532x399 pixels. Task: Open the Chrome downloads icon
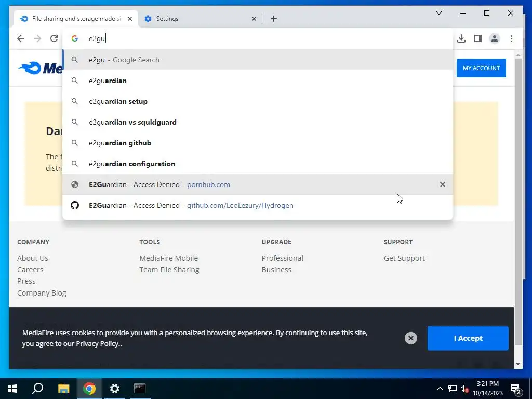[x=461, y=38]
